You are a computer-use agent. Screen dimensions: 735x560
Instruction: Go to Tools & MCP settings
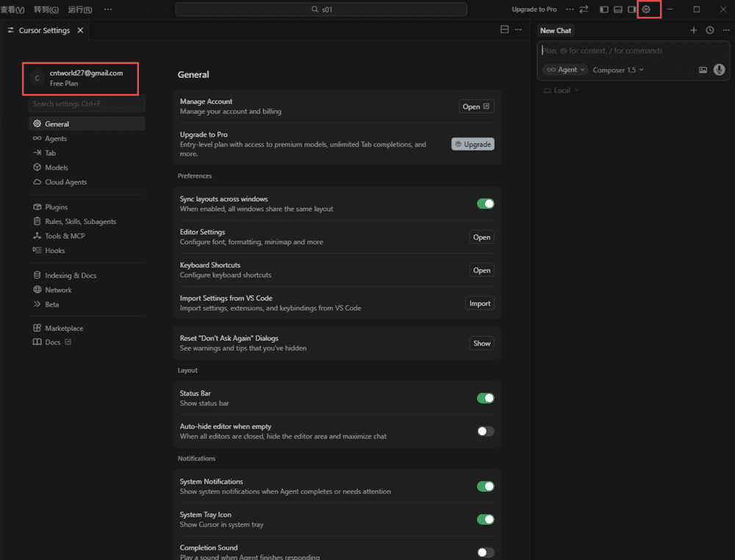pos(65,236)
